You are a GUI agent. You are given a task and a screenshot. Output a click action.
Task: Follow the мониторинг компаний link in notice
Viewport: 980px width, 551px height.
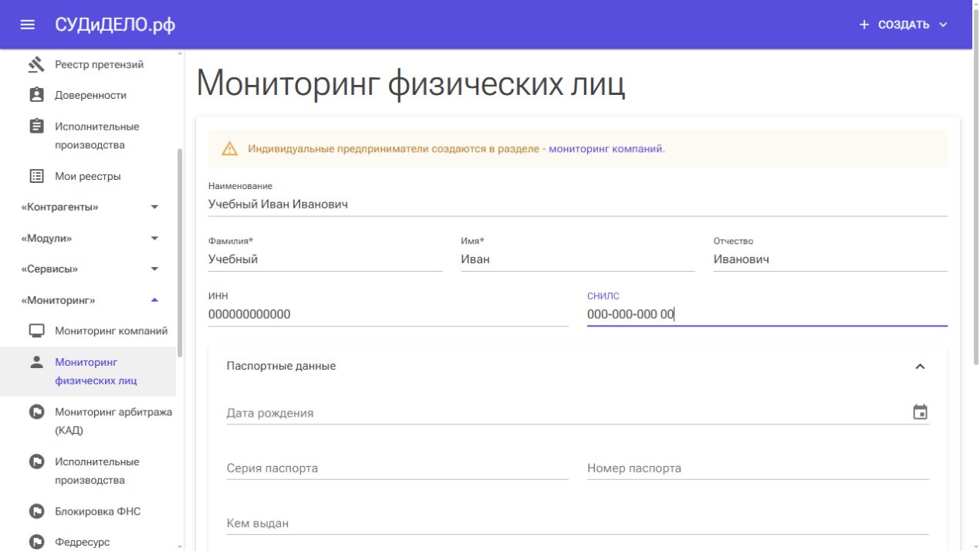(607, 149)
